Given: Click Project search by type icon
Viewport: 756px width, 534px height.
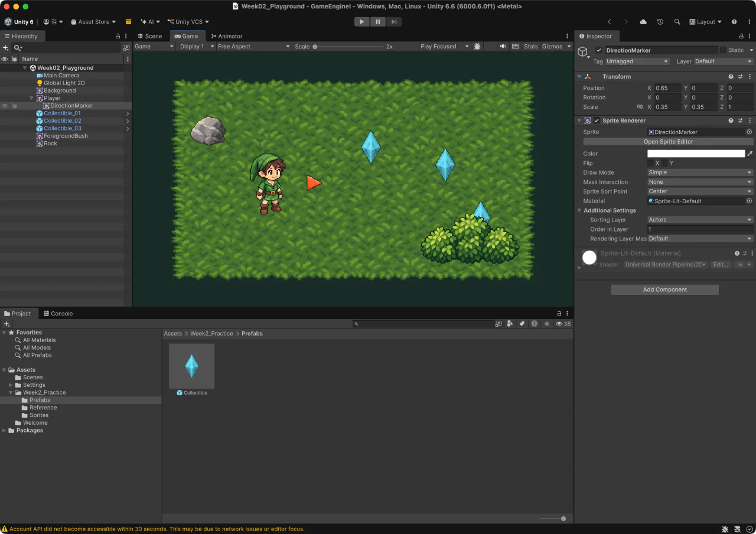Looking at the screenshot, I should pos(510,324).
